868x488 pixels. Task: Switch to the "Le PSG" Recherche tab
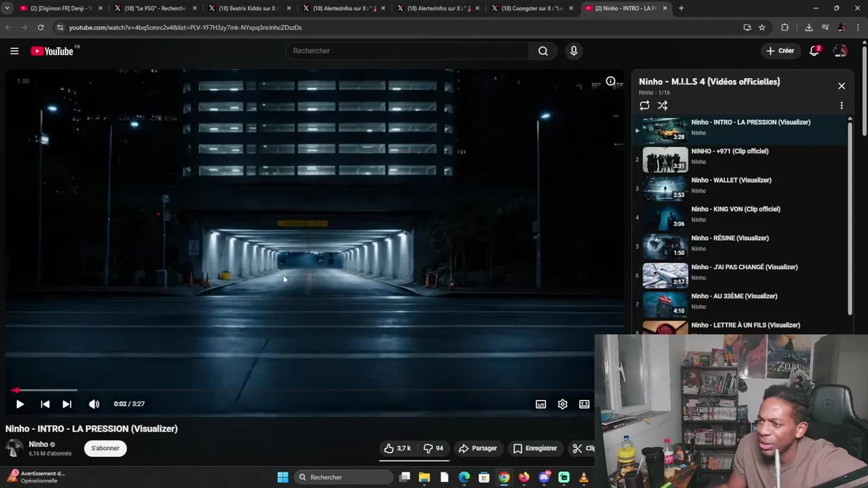156,8
